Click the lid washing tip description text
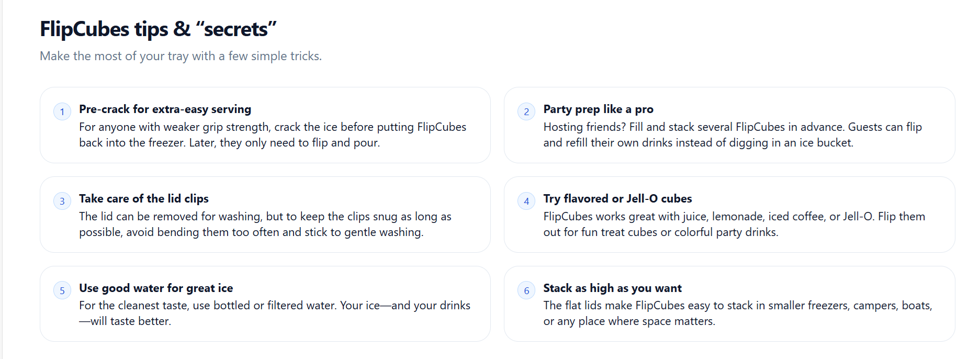The width and height of the screenshot is (980, 359). tap(265, 225)
